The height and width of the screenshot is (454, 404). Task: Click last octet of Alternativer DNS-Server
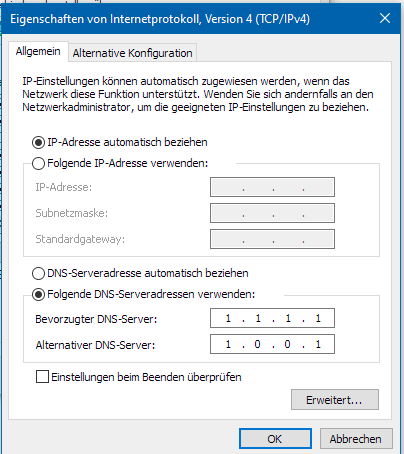point(318,344)
